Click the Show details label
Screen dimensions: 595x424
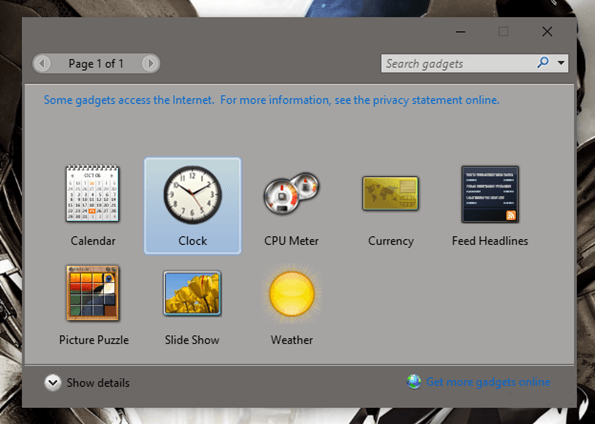click(98, 383)
